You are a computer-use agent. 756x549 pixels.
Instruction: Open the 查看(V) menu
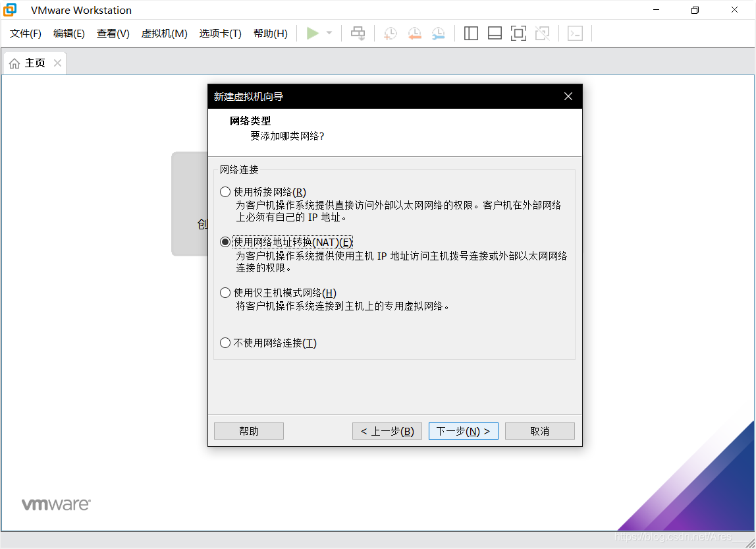tap(113, 34)
